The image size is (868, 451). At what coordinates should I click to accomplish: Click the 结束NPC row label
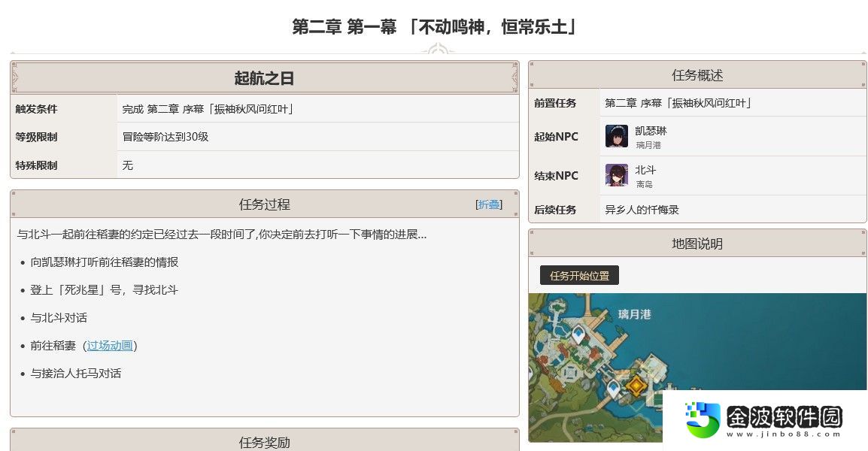[556, 175]
